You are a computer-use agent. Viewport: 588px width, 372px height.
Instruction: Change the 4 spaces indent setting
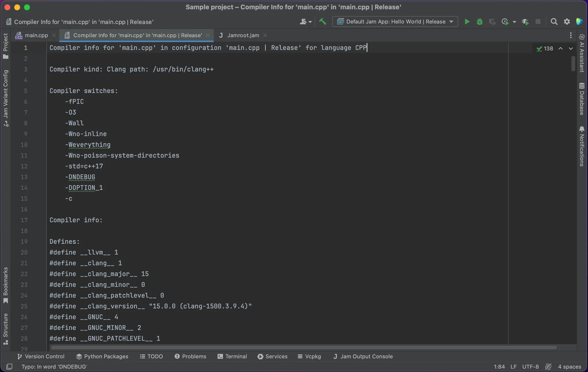569,367
